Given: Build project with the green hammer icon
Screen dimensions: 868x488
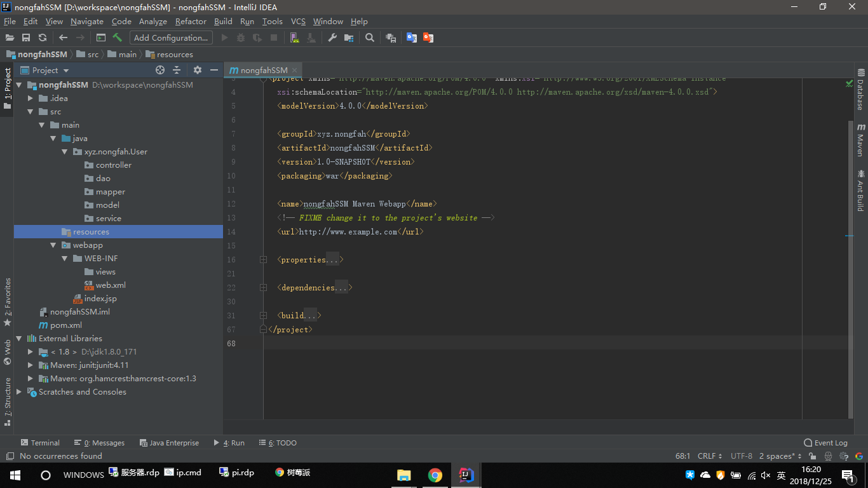Looking at the screenshot, I should click(x=118, y=37).
